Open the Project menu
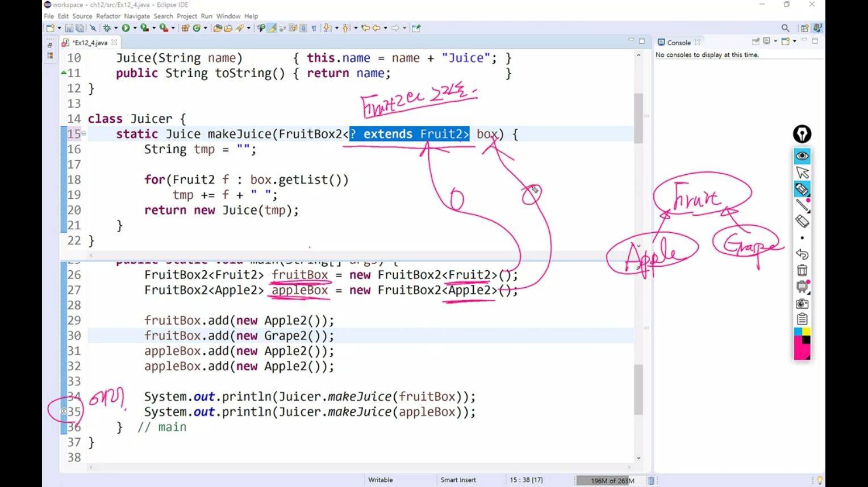 click(x=187, y=16)
